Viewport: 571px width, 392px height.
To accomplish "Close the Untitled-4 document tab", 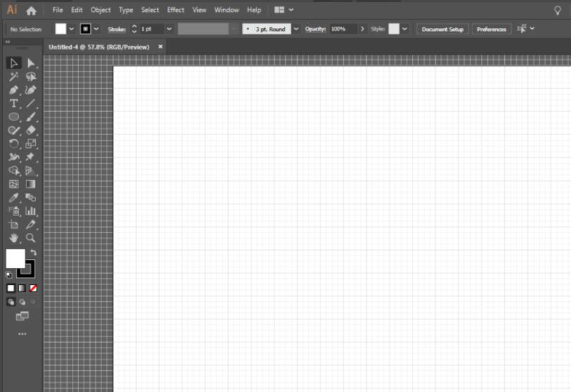I will coord(161,46).
